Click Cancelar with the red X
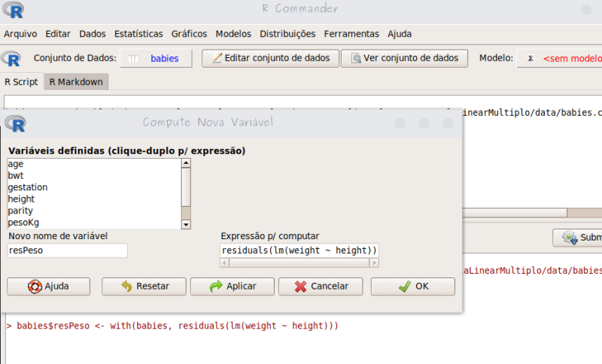The image size is (602, 364). click(321, 287)
